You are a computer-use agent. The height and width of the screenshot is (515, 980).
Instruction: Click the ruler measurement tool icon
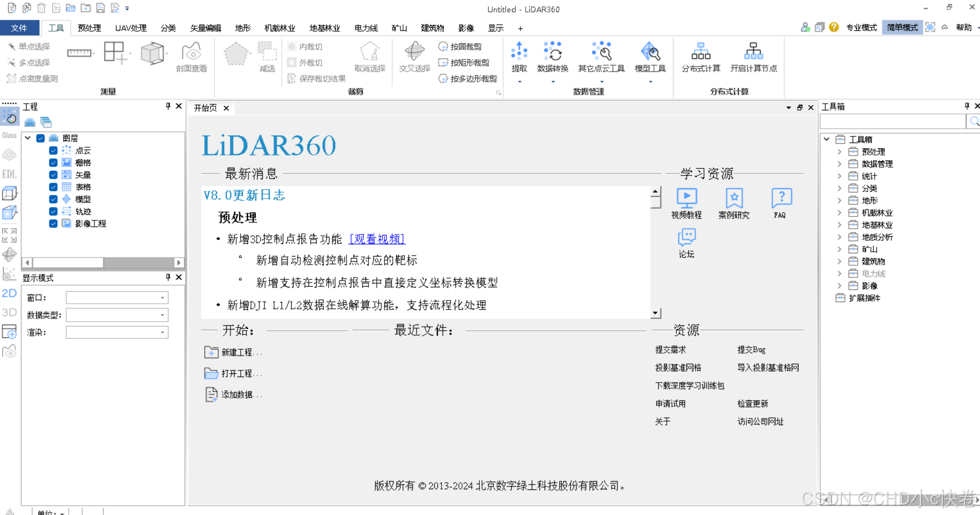click(79, 53)
